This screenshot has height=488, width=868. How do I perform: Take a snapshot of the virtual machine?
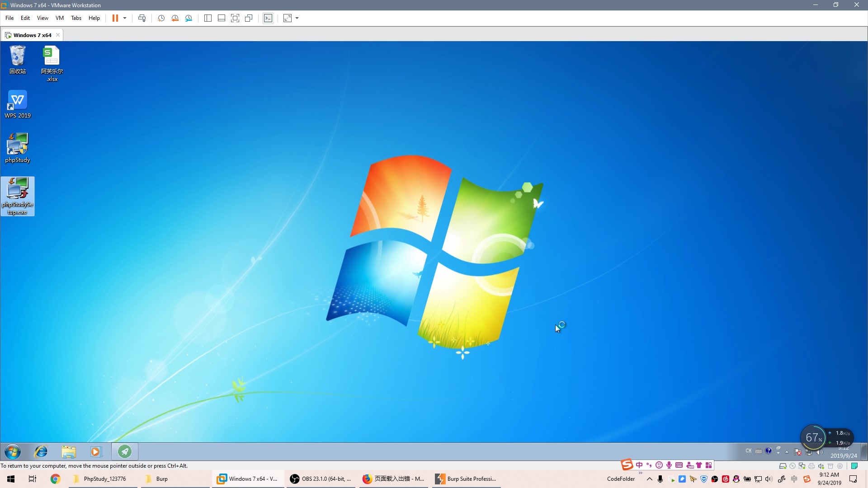[x=161, y=18]
